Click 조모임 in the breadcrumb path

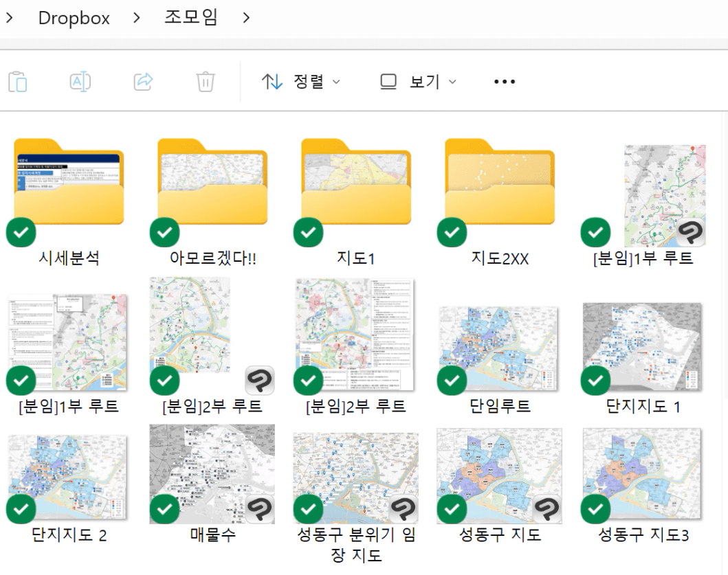coord(190,18)
